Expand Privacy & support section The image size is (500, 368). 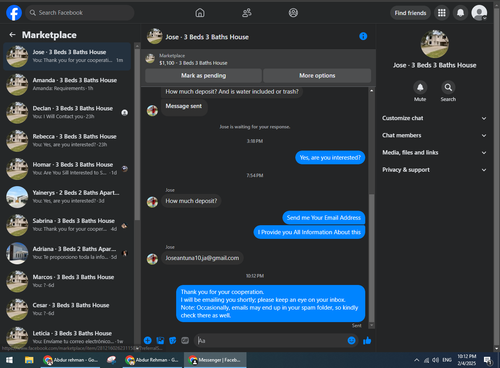434,170
